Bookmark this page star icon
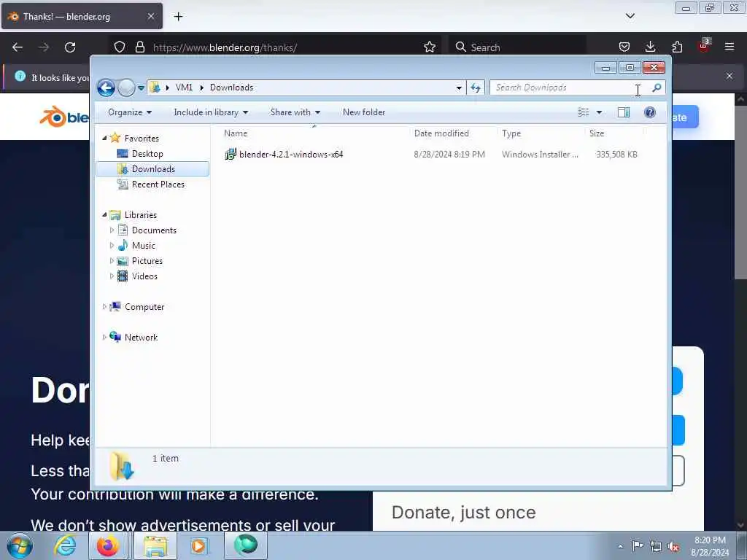This screenshot has width=747, height=560. click(429, 47)
